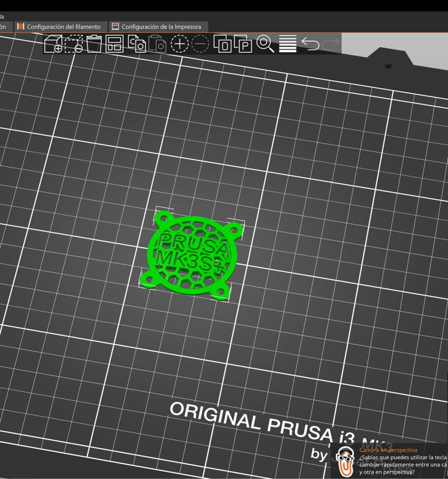Click the Cámara en perspectiva hint notification
This screenshot has width=448, height=479.
click(390, 460)
